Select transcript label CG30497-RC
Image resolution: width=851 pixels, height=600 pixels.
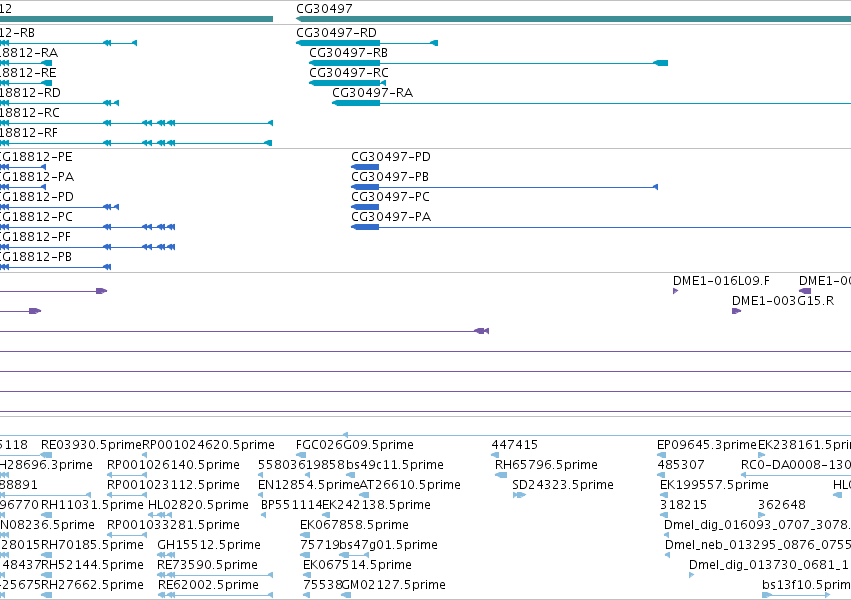tap(349, 73)
